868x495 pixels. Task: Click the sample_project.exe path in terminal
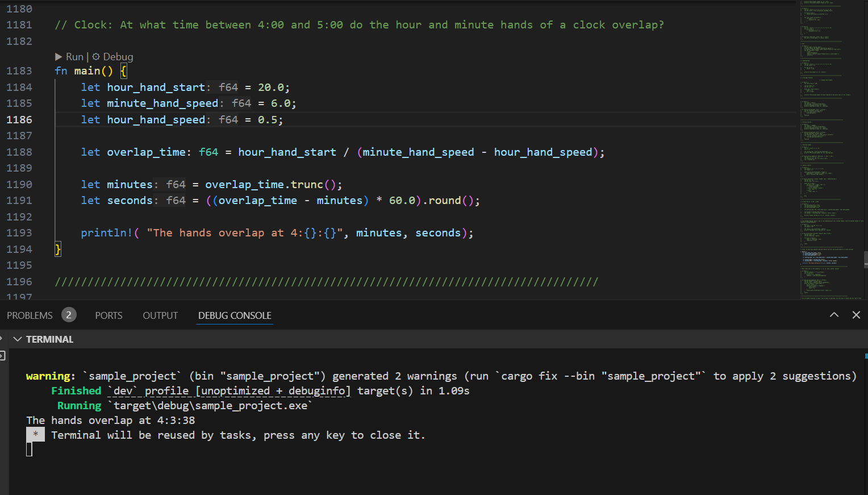point(210,406)
